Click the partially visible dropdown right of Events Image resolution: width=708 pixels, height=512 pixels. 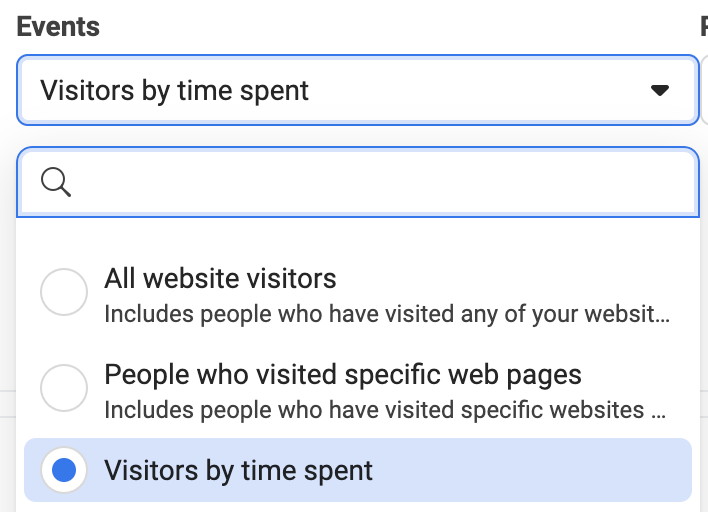[x=704, y=90]
